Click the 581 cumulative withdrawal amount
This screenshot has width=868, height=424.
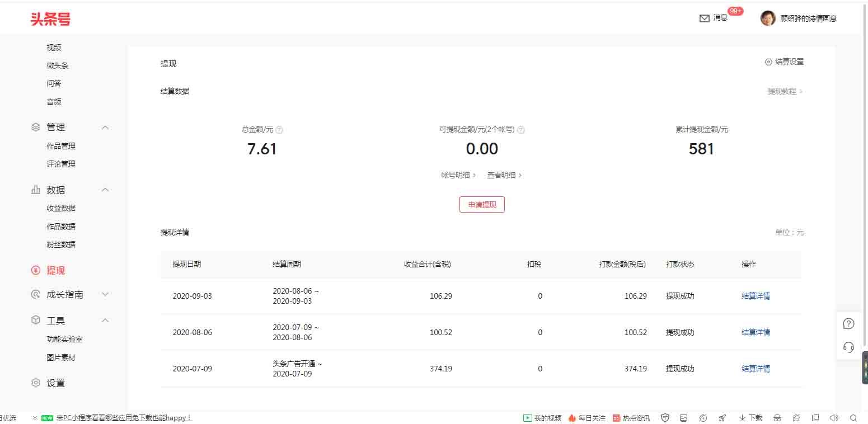coord(701,149)
